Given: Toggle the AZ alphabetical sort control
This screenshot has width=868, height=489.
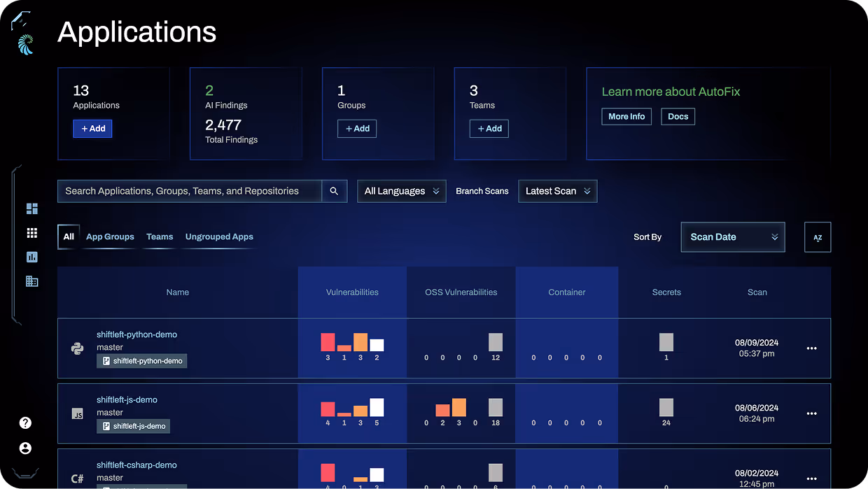Looking at the screenshot, I should click(x=818, y=237).
